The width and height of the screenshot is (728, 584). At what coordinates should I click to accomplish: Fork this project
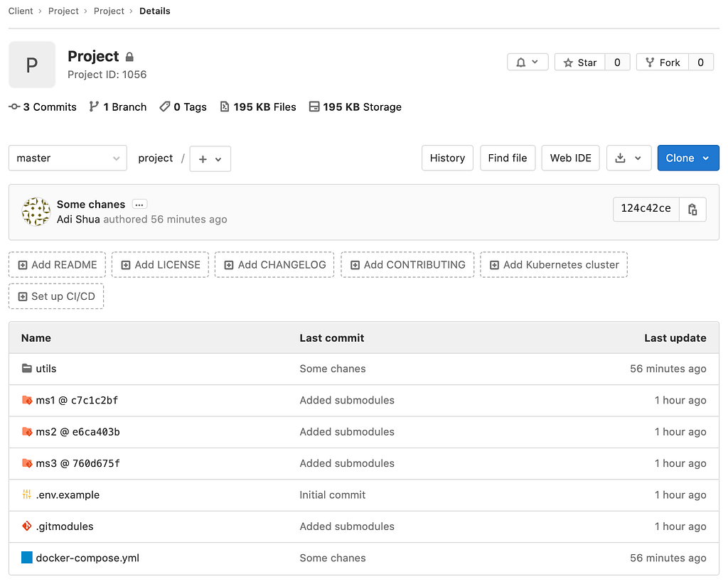pyautogui.click(x=663, y=62)
